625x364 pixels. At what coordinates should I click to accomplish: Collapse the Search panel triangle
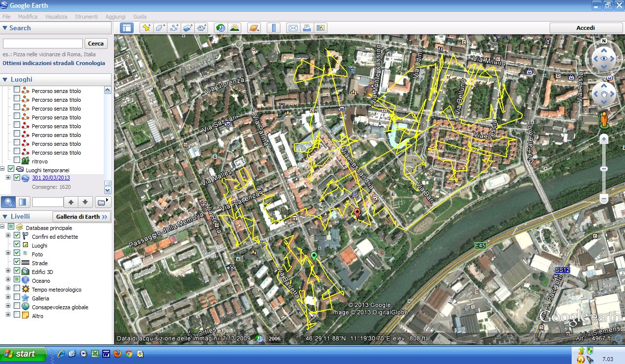pyautogui.click(x=5, y=28)
